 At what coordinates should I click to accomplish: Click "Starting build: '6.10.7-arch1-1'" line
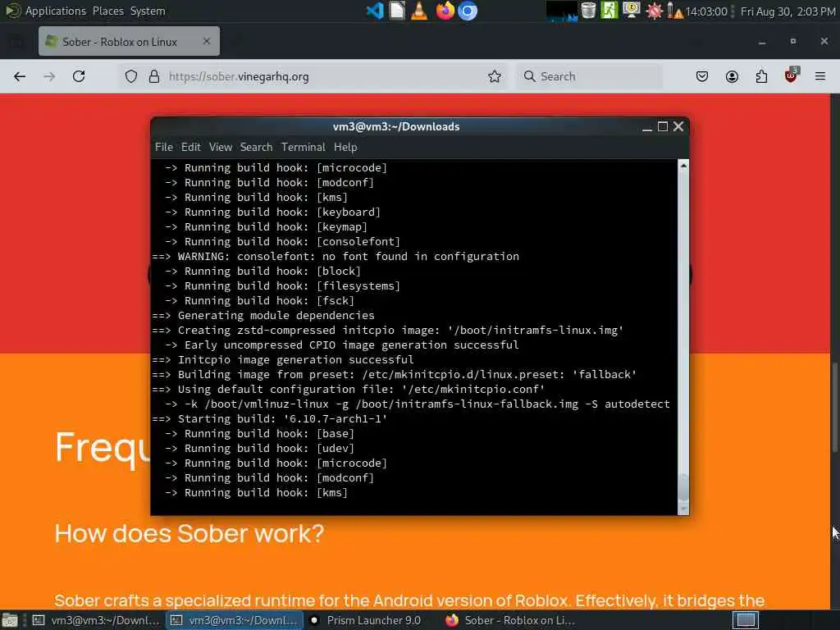point(269,418)
